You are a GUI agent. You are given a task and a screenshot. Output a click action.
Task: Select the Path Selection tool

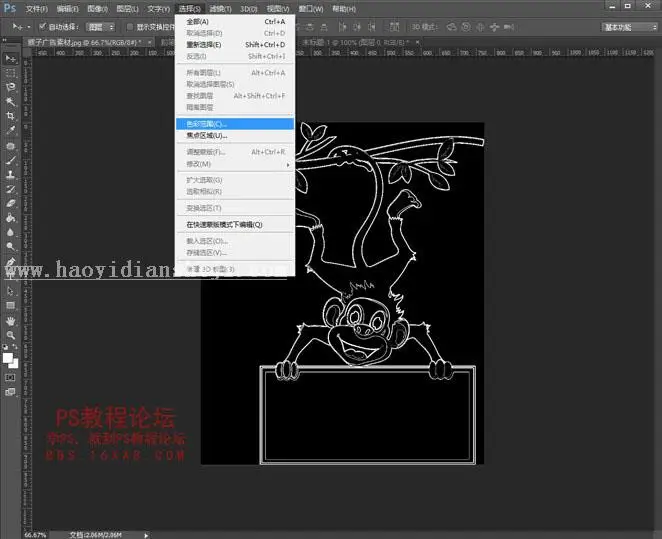click(11, 291)
